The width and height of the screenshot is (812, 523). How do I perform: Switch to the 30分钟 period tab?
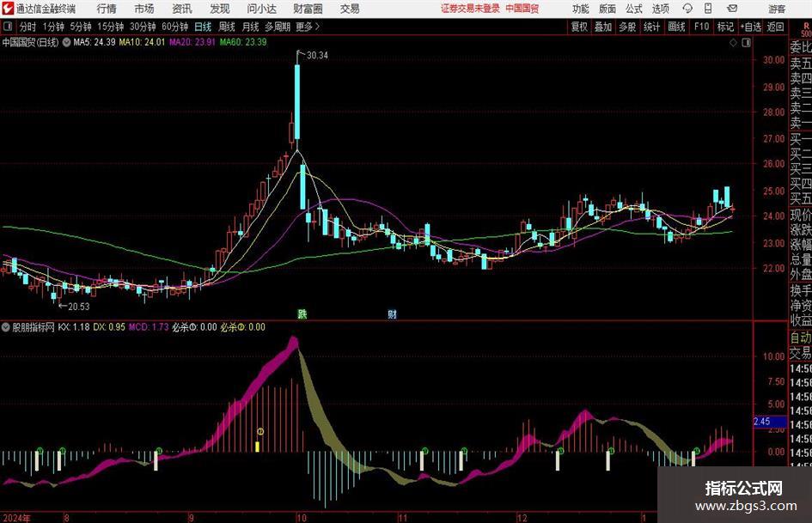tap(143, 27)
